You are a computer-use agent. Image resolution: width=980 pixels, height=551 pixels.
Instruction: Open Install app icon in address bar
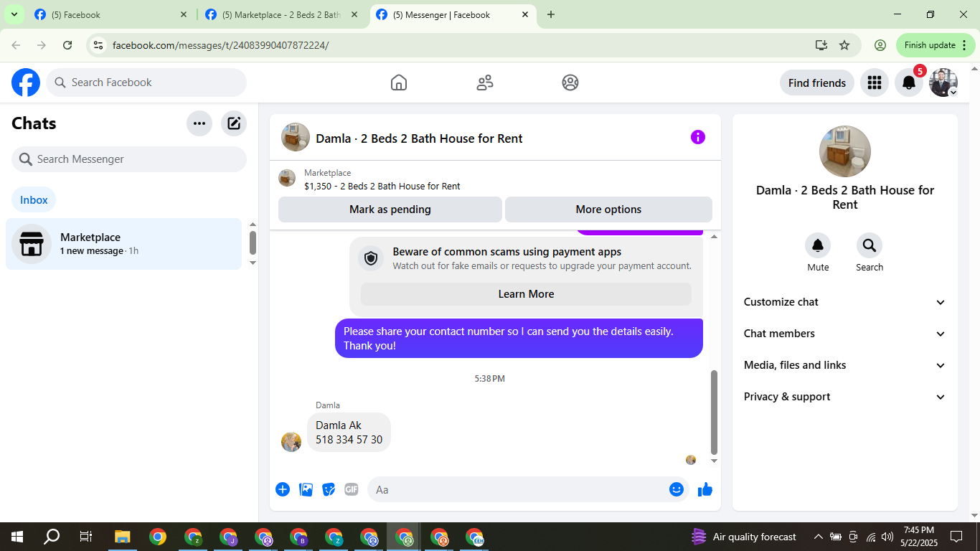821,45
